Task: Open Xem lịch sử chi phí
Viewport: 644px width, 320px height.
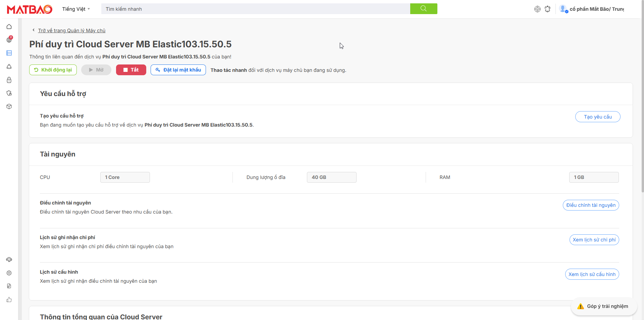Action: (x=594, y=240)
